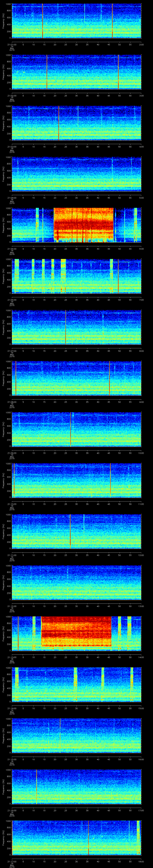
Task: Click the Frequency (Hz) axis label of 21:17:00 spectrogram
Action: pos(3,838)
